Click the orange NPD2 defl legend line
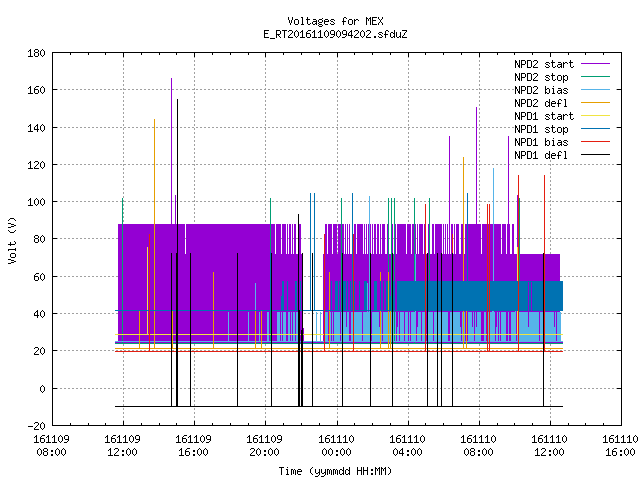 595,103
